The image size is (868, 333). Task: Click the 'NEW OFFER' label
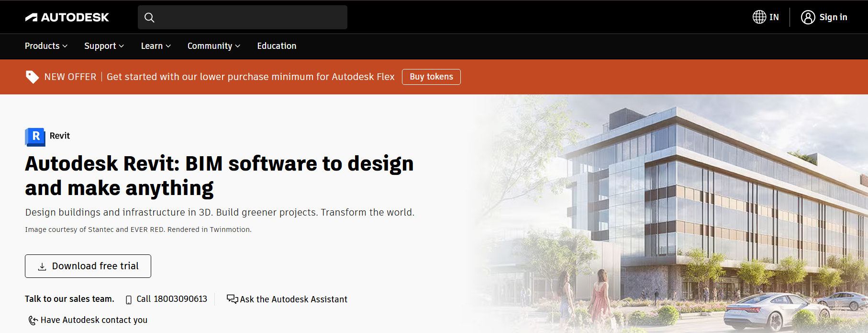(x=70, y=77)
